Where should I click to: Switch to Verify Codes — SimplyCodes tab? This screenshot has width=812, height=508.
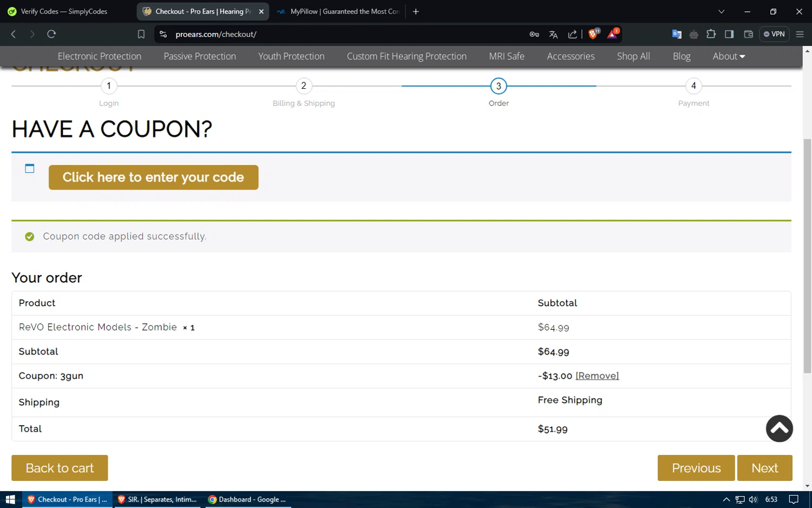pyautogui.click(x=64, y=11)
